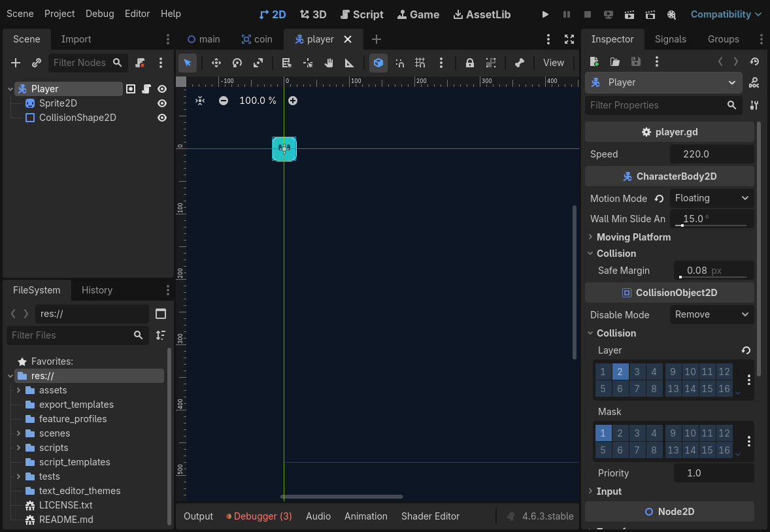770x532 pixels.
Task: Enable collision Mask bit 3
Action: click(637, 433)
